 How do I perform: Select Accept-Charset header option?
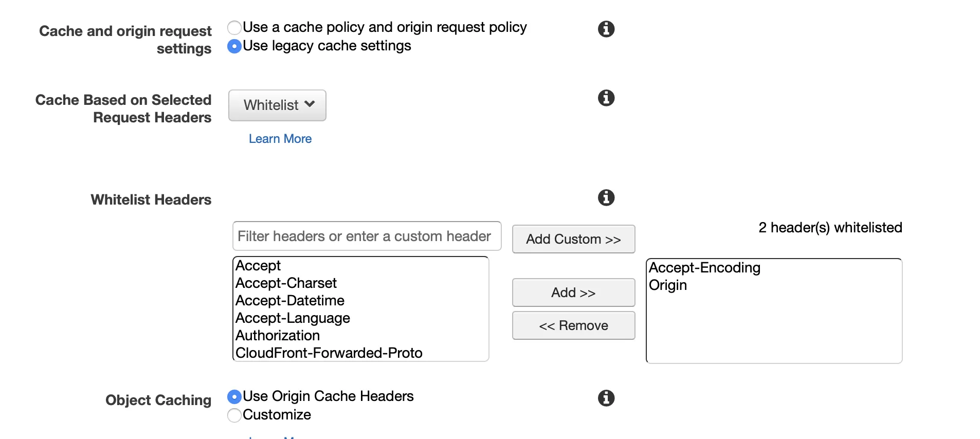point(286,283)
